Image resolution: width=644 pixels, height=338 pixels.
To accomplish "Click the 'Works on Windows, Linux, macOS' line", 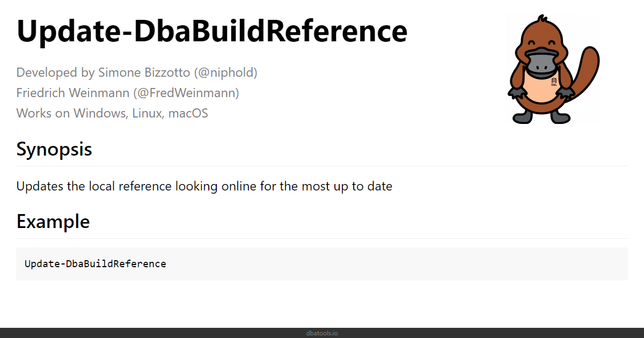I will (112, 113).
